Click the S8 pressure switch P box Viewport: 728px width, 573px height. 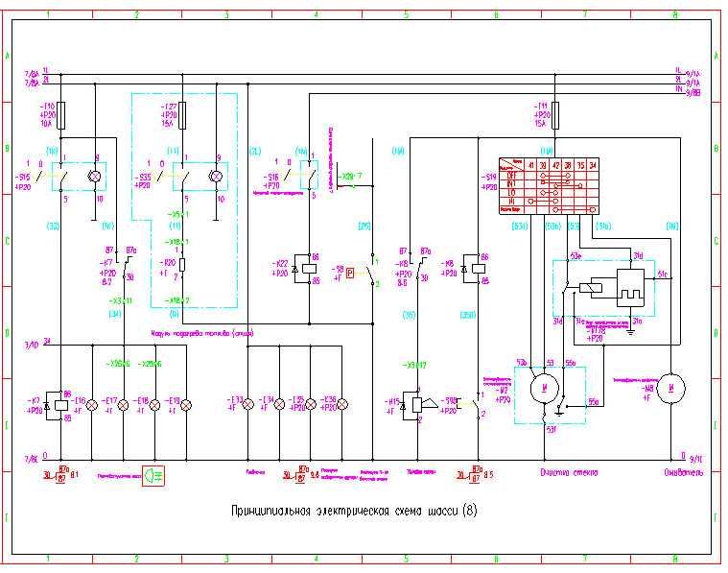pyautogui.click(x=350, y=274)
